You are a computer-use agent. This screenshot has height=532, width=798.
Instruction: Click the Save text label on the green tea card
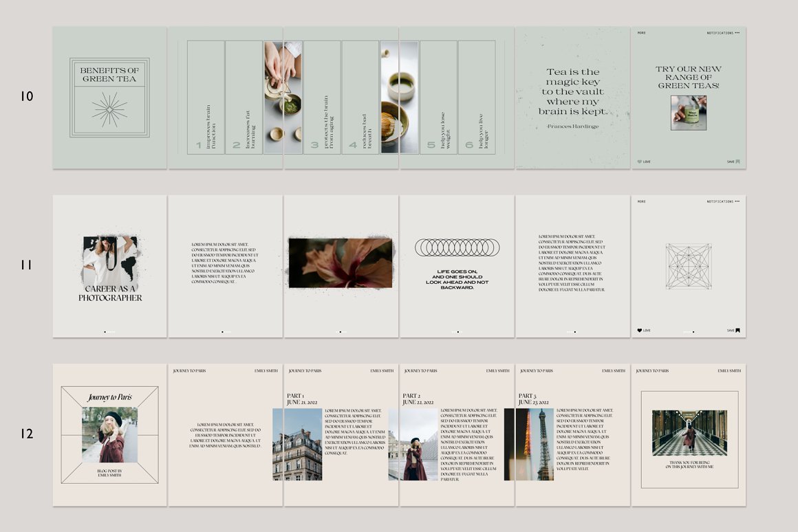(x=731, y=161)
